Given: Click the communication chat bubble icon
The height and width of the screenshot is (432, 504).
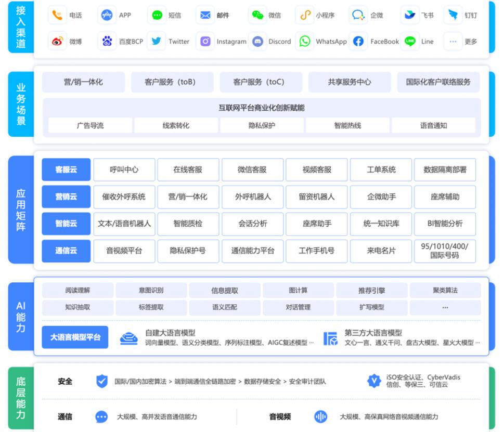Looking at the screenshot, I should click(x=101, y=417).
